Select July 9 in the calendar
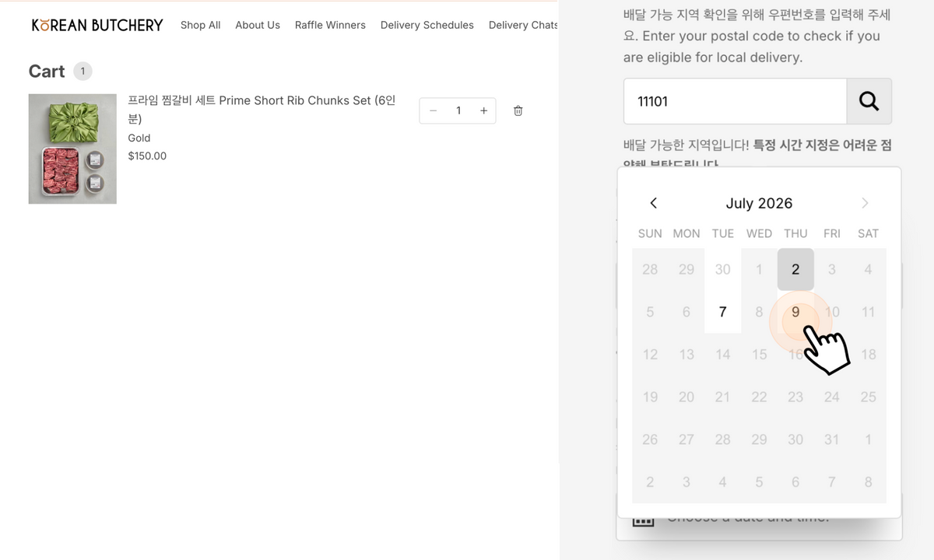Viewport: 934px width, 560px height. [795, 312]
